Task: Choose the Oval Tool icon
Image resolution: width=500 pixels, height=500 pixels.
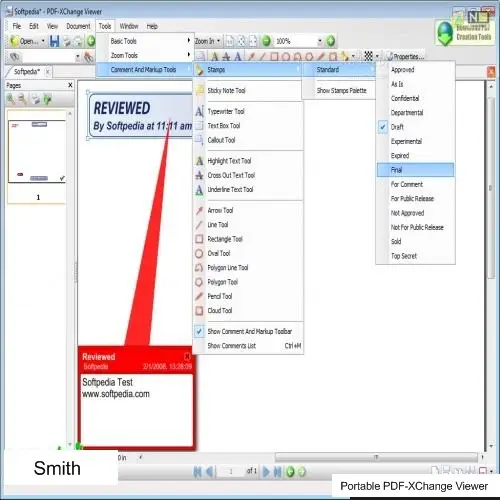Action: click(199, 253)
